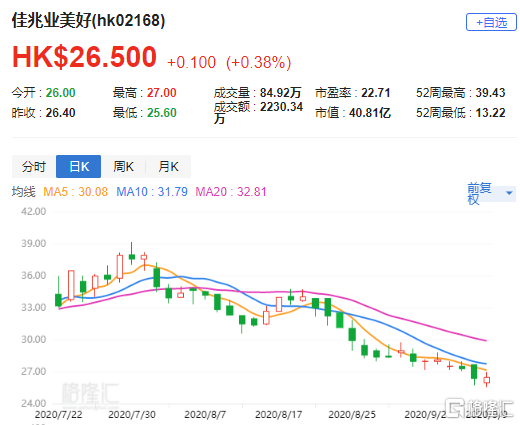Open the 月K monthly chart tab
520x425 pixels.
168,166
